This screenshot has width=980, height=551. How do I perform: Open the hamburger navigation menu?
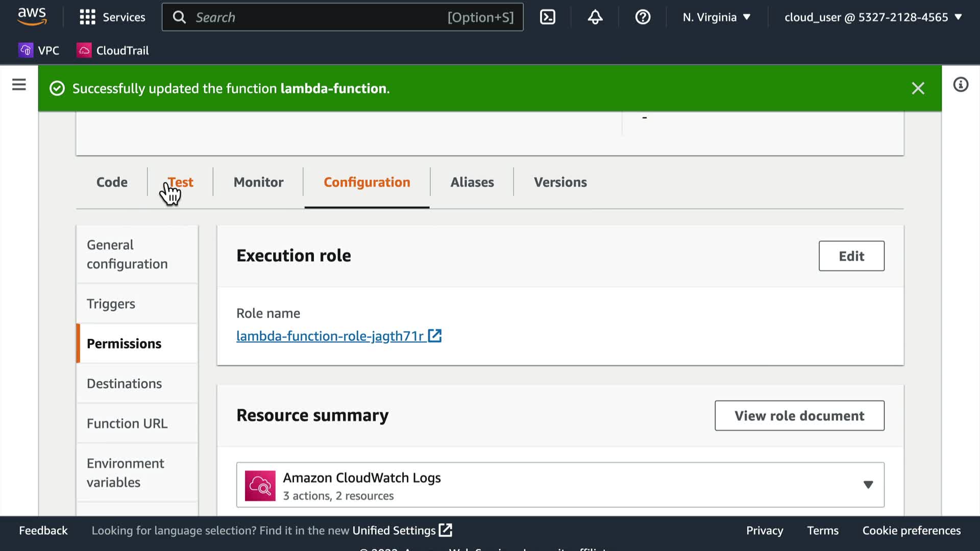pyautogui.click(x=19, y=85)
